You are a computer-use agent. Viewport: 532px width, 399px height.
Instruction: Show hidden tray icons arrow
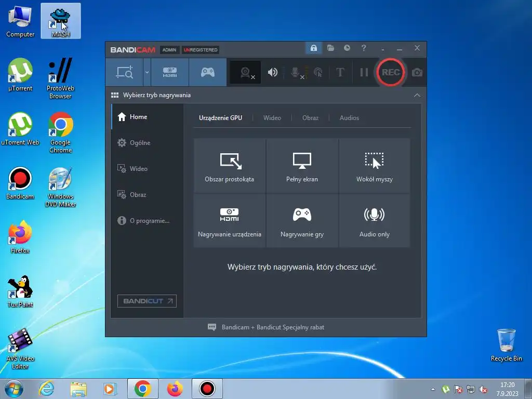point(433,389)
